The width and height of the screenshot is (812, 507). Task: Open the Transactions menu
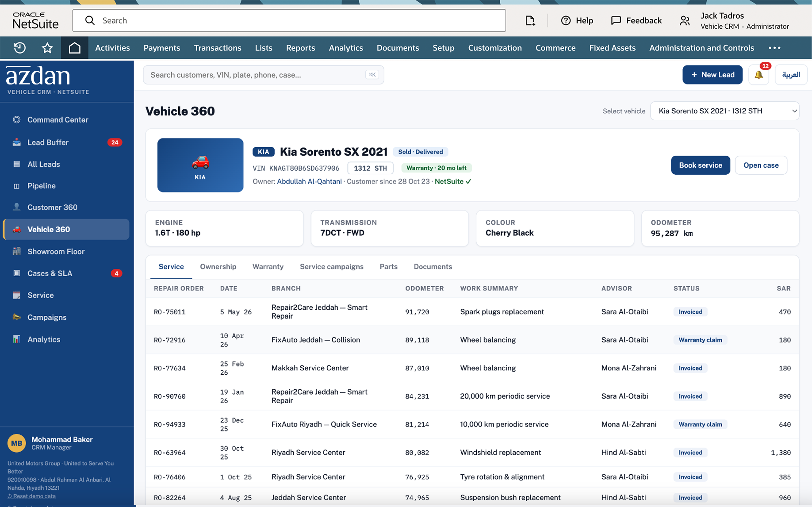tap(218, 48)
